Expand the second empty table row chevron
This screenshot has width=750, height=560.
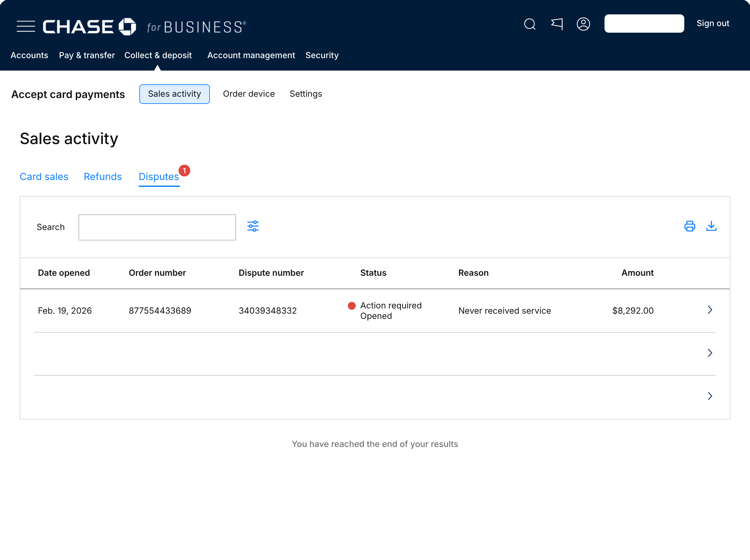[710, 353]
